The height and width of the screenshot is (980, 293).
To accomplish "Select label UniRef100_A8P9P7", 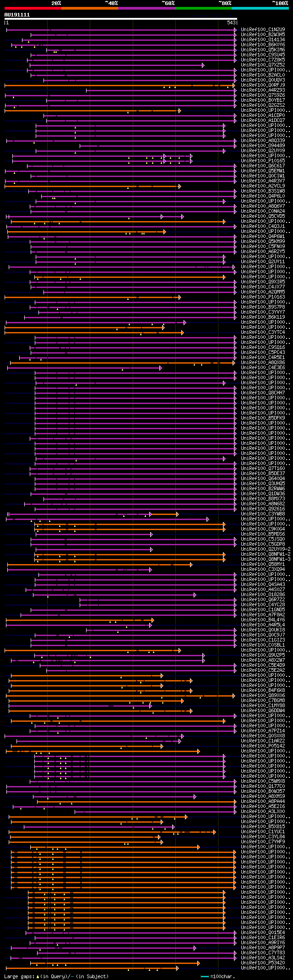I will click(x=263, y=947).
